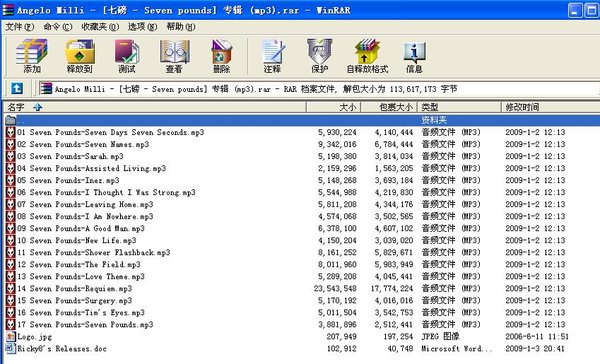Sort by the 名字 column header
This screenshot has height=364, width=600.
pyautogui.click(x=155, y=107)
